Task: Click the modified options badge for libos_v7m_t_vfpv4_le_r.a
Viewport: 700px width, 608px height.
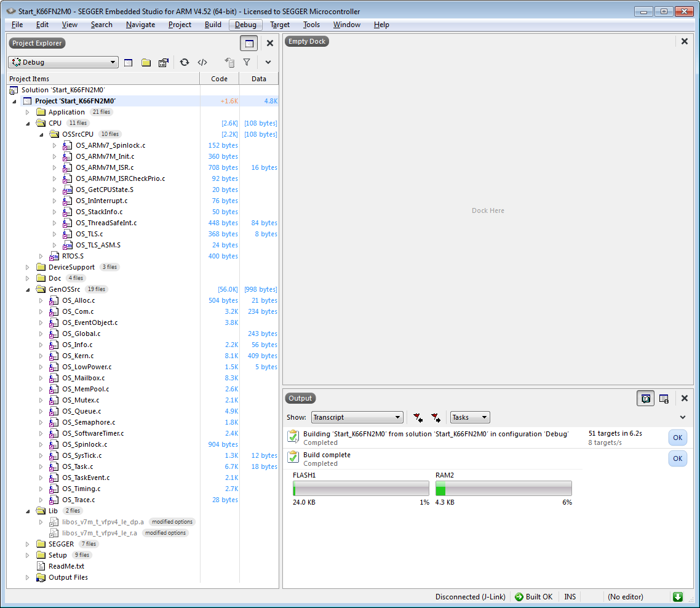Action: point(165,533)
